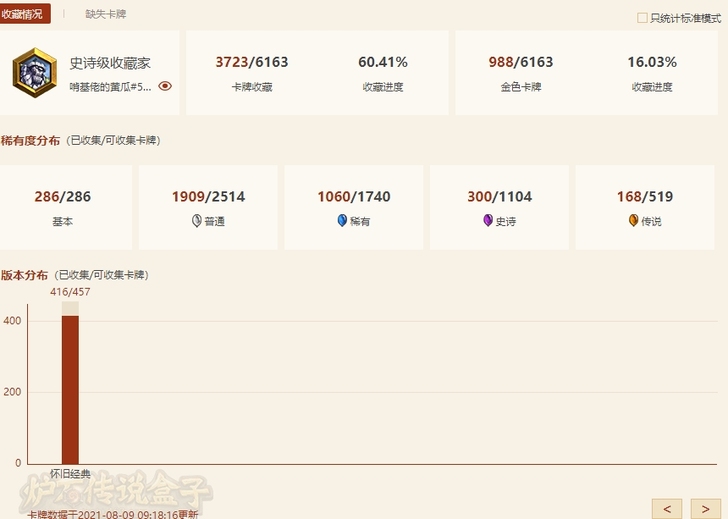The height and width of the screenshot is (519, 728).
Task: Enable 只统计标准模式 checkbox
Action: (x=642, y=18)
